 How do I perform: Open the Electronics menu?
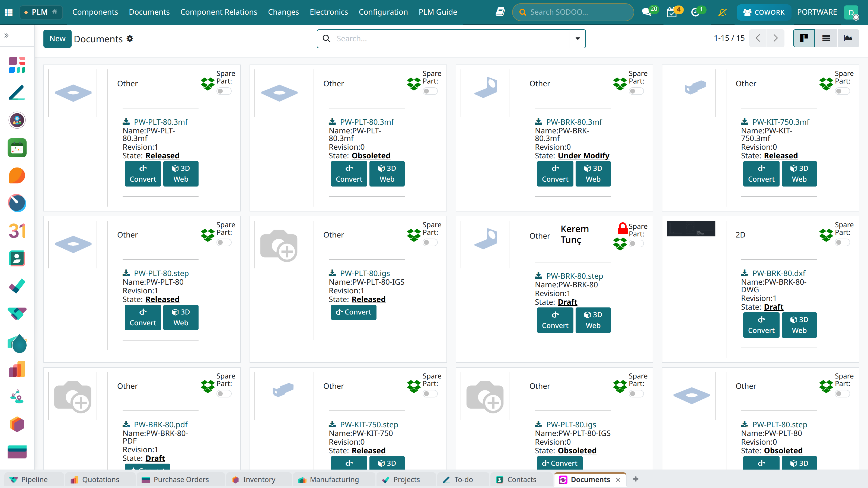328,12
